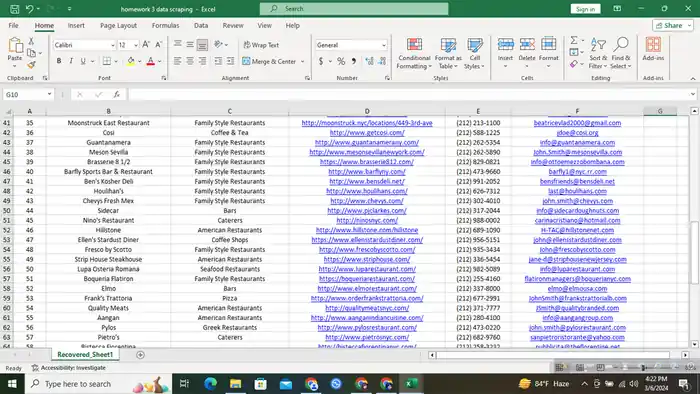Open the Add-ins pane

[653, 49]
